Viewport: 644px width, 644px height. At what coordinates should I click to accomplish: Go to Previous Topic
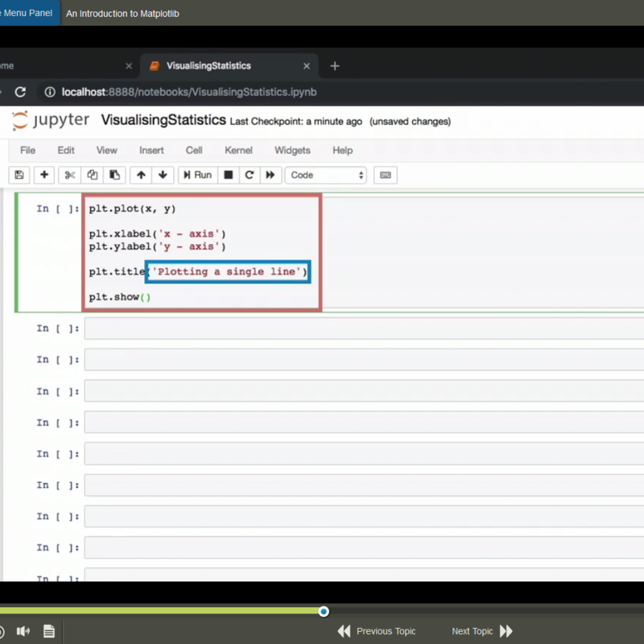pos(377,631)
